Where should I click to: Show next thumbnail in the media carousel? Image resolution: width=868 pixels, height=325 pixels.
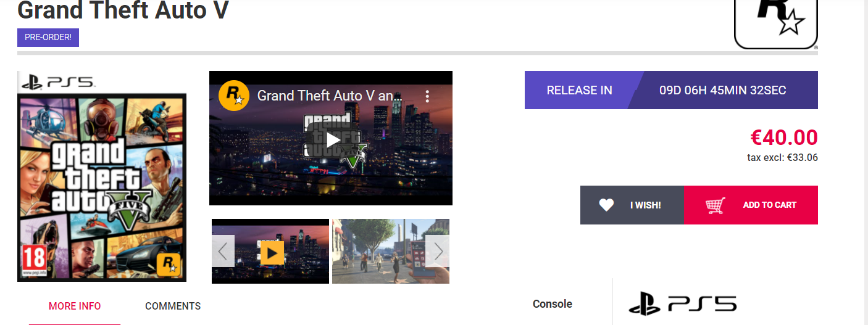[438, 251]
